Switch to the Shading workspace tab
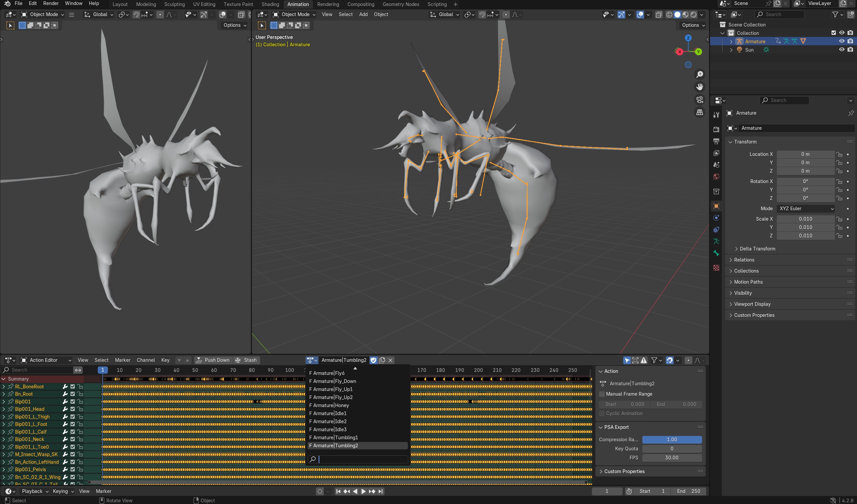857x504 pixels. [x=270, y=4]
